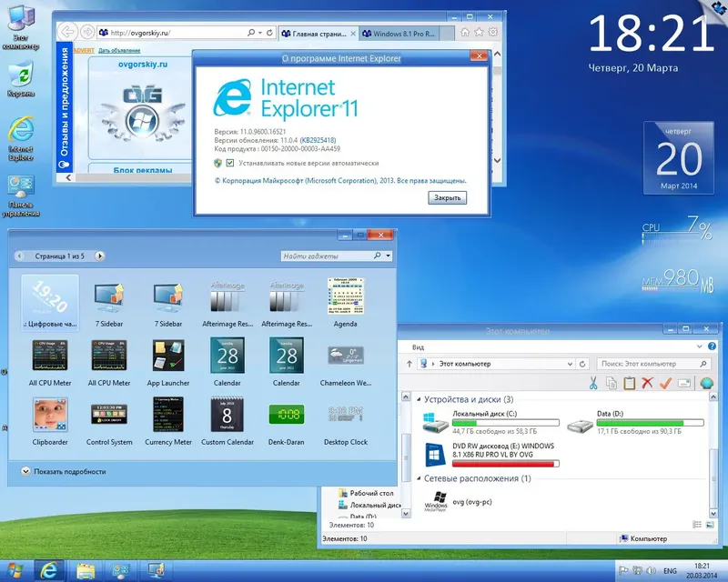Click the Cut scissors icon in Explorer toolbar

[592, 383]
